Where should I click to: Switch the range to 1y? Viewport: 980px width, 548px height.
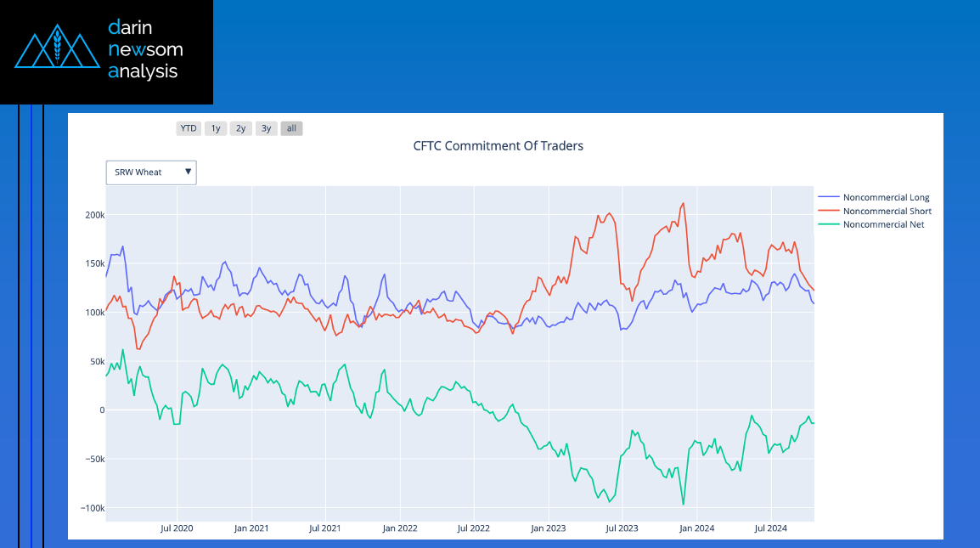(x=216, y=128)
